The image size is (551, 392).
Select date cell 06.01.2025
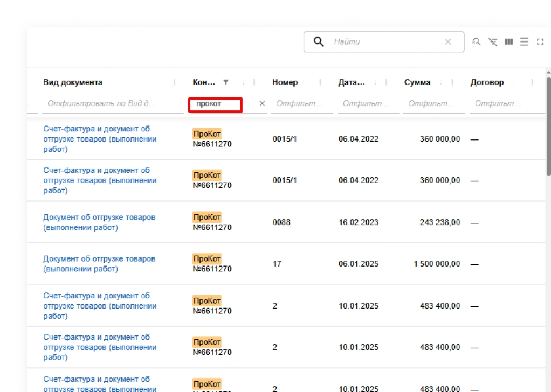(359, 264)
